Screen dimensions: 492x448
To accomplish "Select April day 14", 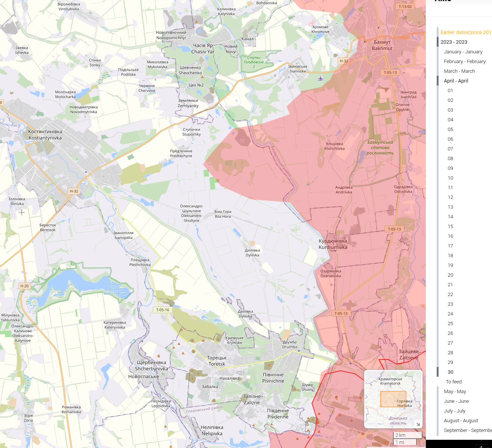I will 451,217.
